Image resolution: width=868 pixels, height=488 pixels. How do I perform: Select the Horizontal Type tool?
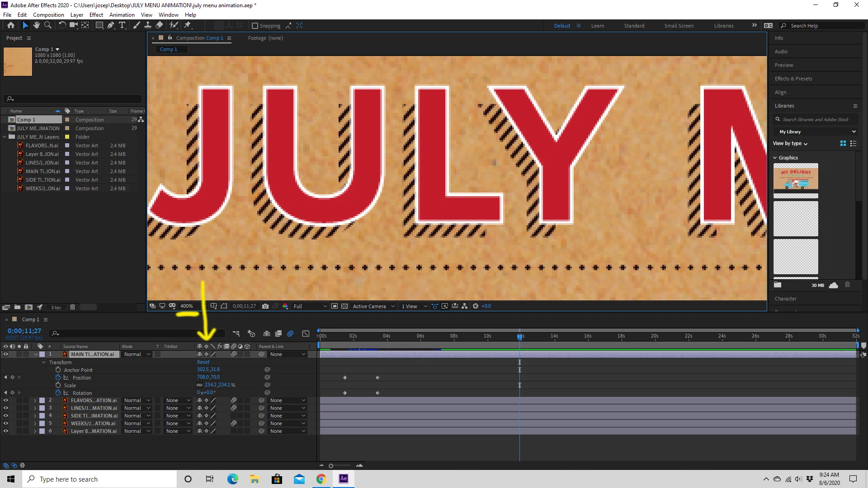(x=122, y=25)
